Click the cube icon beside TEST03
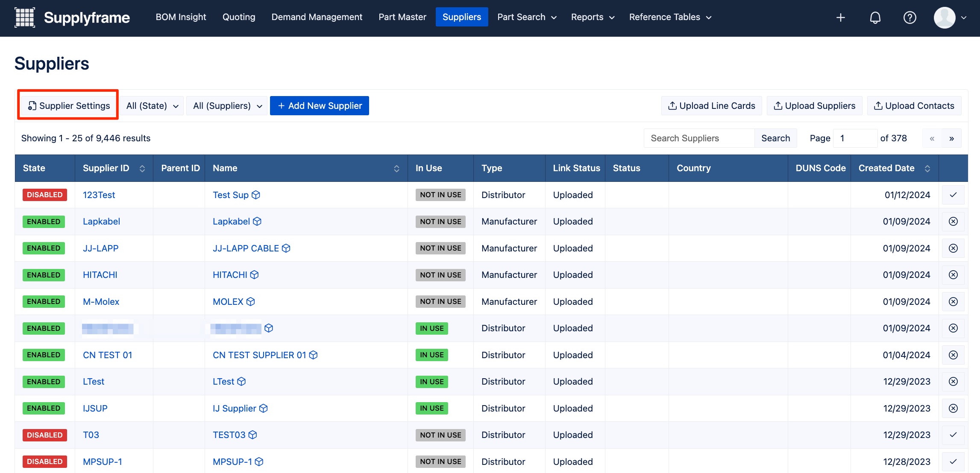The height and width of the screenshot is (473, 980). (253, 435)
